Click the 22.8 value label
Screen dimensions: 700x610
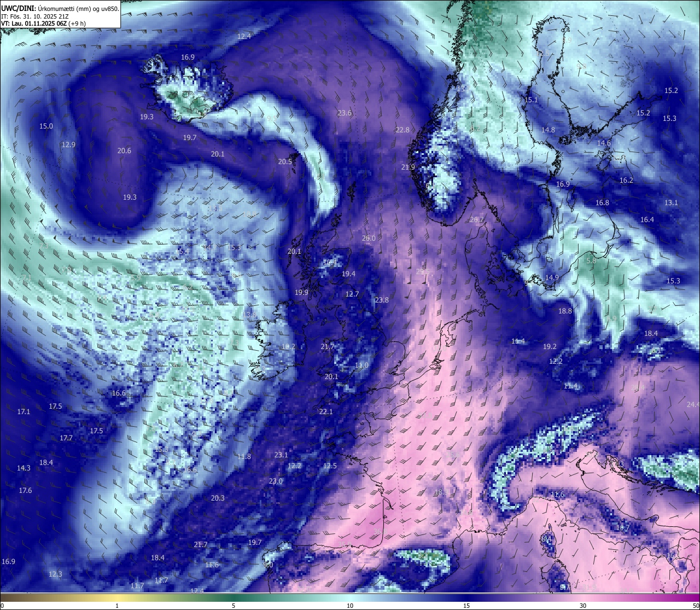point(402,130)
